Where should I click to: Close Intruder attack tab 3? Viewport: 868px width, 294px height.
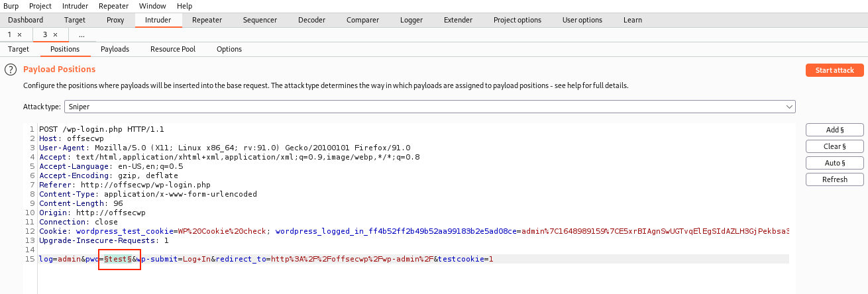55,34
